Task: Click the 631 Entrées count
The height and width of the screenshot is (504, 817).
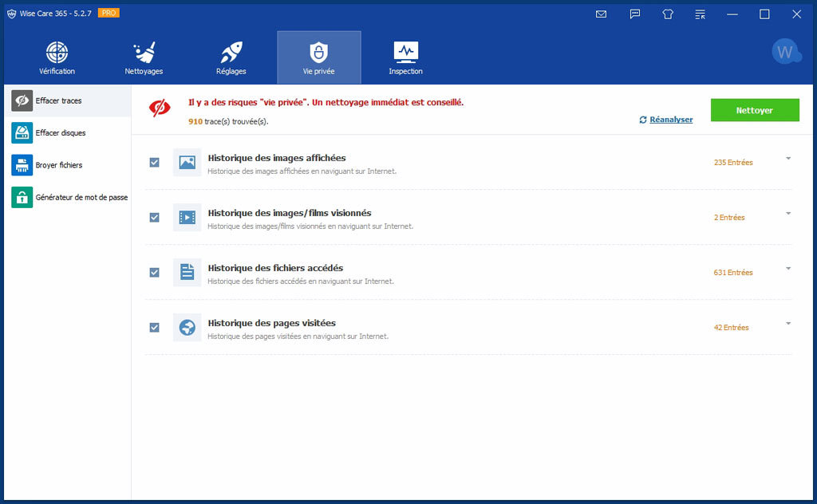Action: (733, 272)
